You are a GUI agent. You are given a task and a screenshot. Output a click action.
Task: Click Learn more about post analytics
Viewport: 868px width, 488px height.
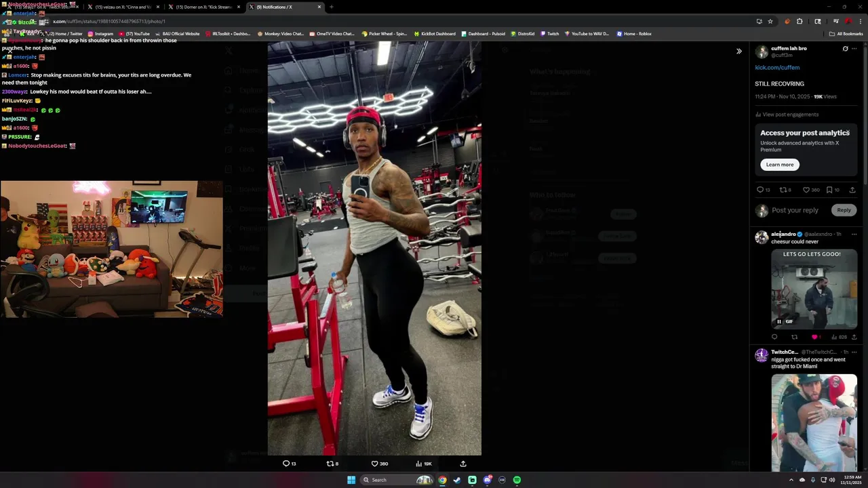(x=780, y=165)
